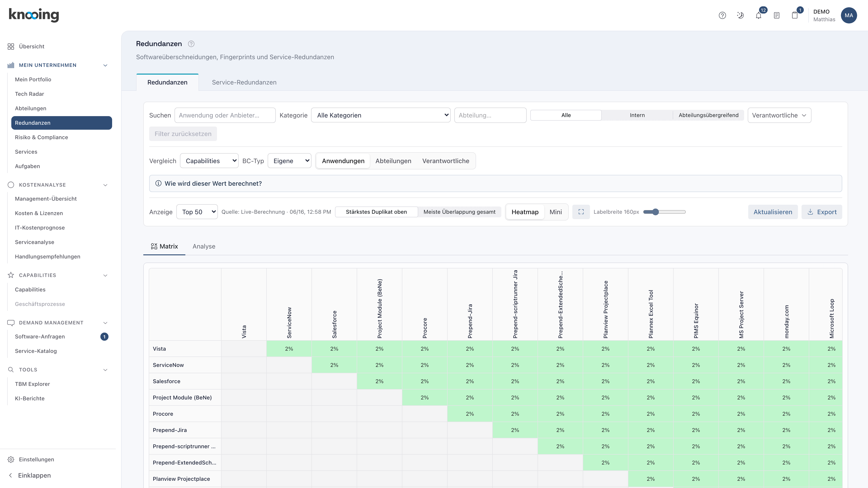Image resolution: width=868 pixels, height=488 pixels.
Task: Open the help icon in the top bar
Action: click(722, 16)
